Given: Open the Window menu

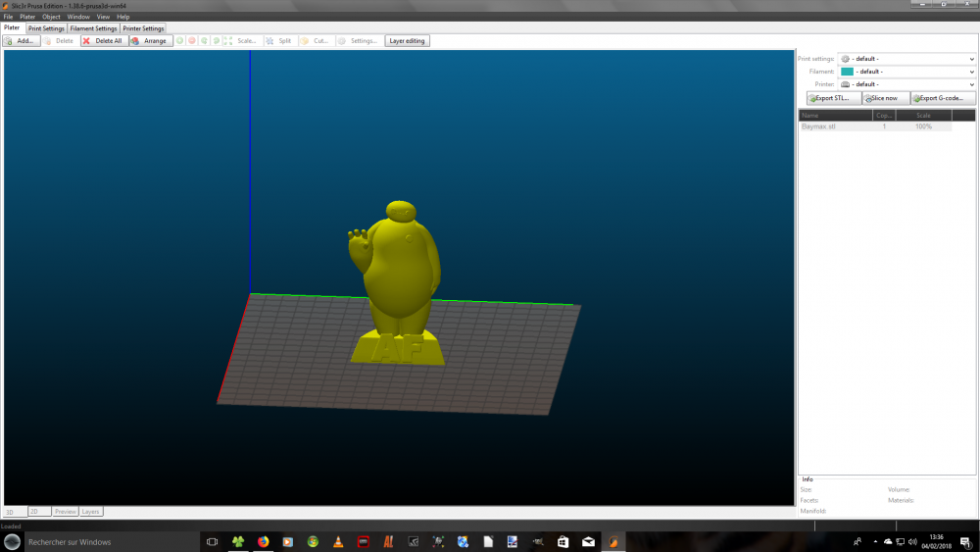Looking at the screenshot, I should [x=78, y=17].
